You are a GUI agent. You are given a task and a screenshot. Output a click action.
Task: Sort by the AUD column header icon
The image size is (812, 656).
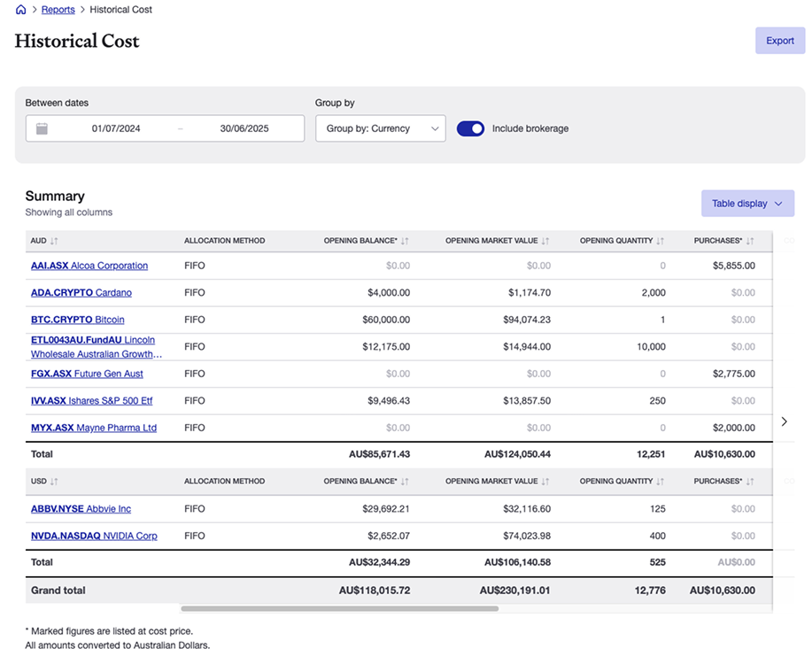click(54, 241)
